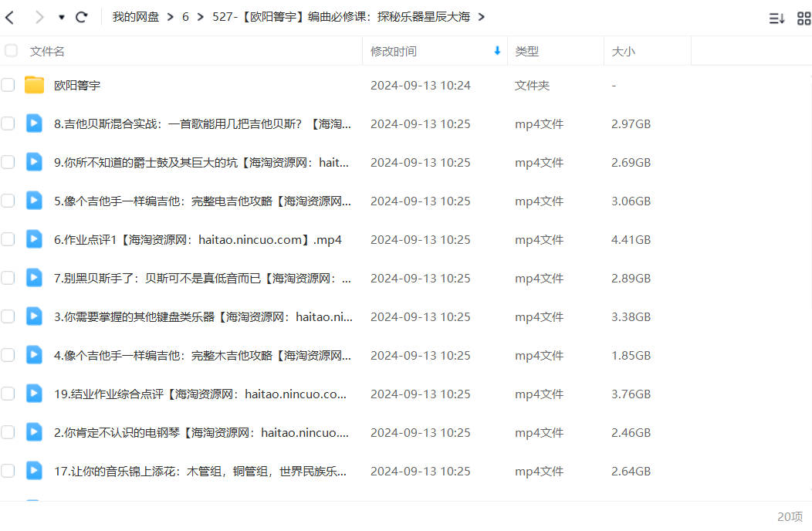The height and width of the screenshot is (531, 812).
Task: Select checkbox for 5.像个吉他手 电吉他攻略
Action: pos(8,201)
